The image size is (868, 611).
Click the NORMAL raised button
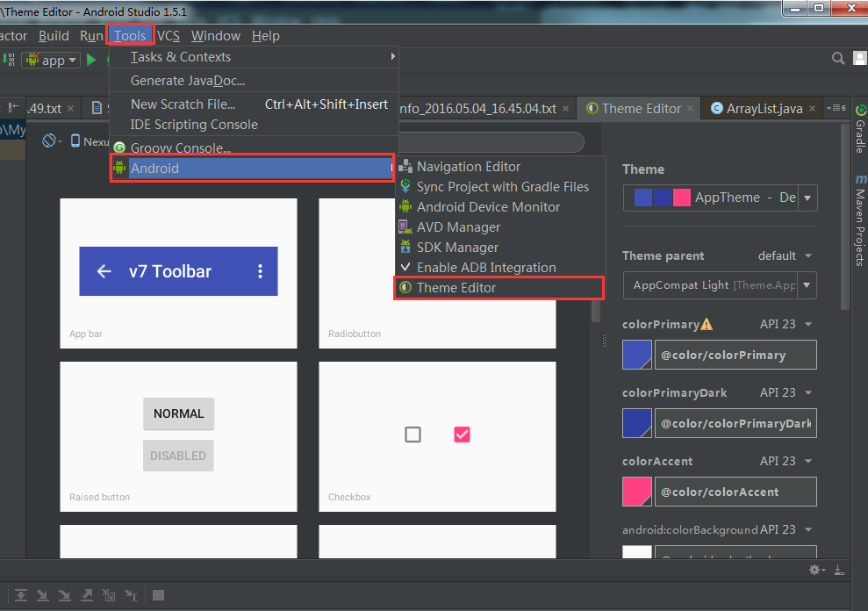click(x=178, y=413)
